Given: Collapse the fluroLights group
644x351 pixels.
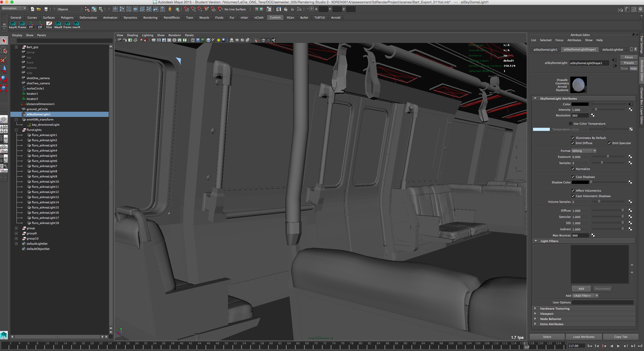Looking at the screenshot, I should click(x=16, y=130).
